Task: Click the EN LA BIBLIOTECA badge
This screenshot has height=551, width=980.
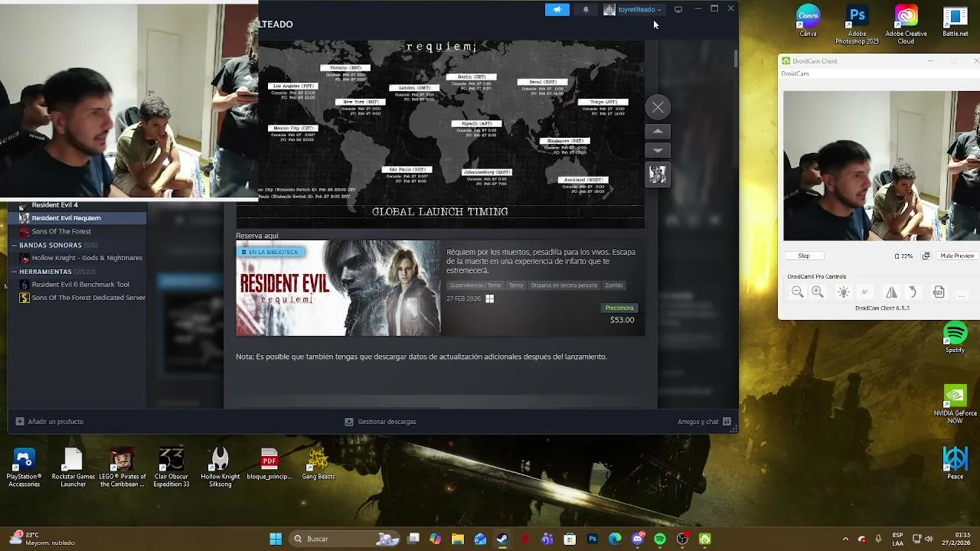Action: pos(271,252)
